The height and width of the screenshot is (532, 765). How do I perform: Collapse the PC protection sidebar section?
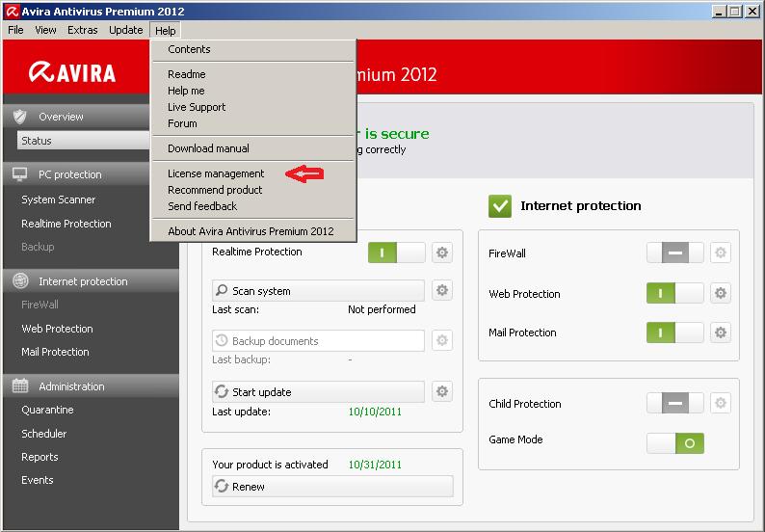77,174
